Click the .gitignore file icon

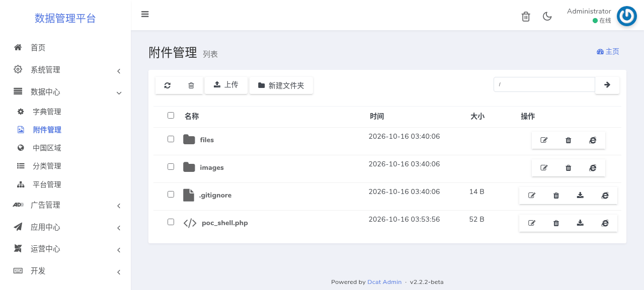[188, 195]
